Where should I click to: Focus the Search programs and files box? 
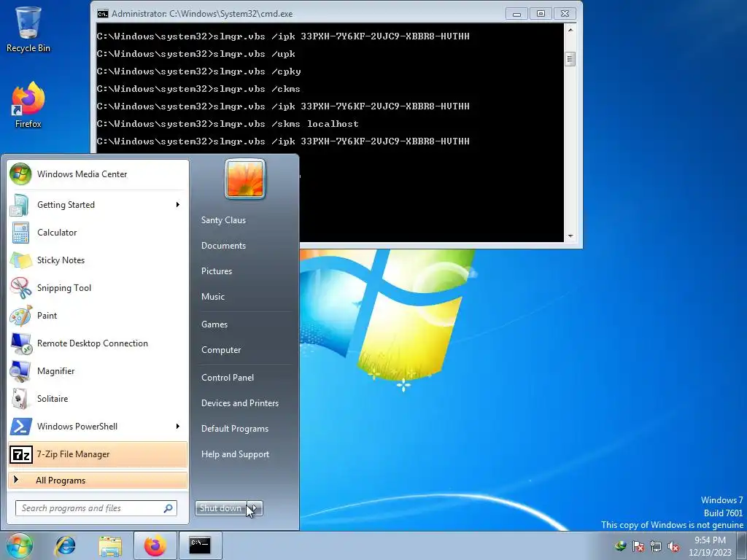(x=96, y=508)
